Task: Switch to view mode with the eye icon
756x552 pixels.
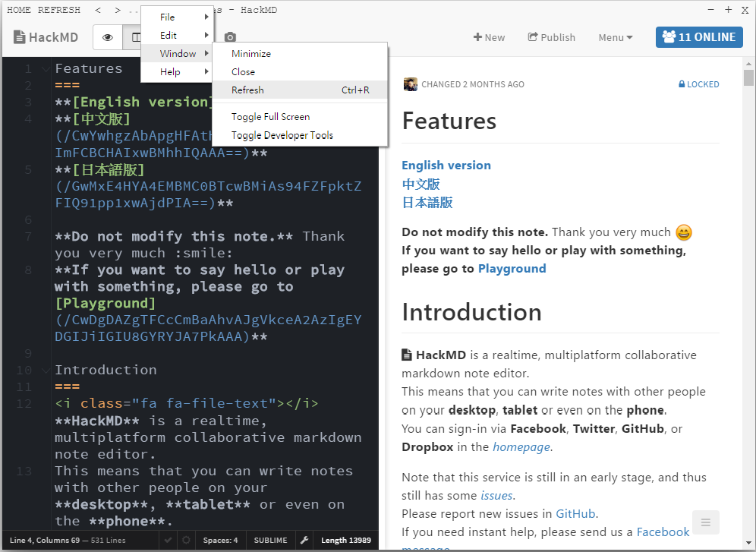Action: 108,37
